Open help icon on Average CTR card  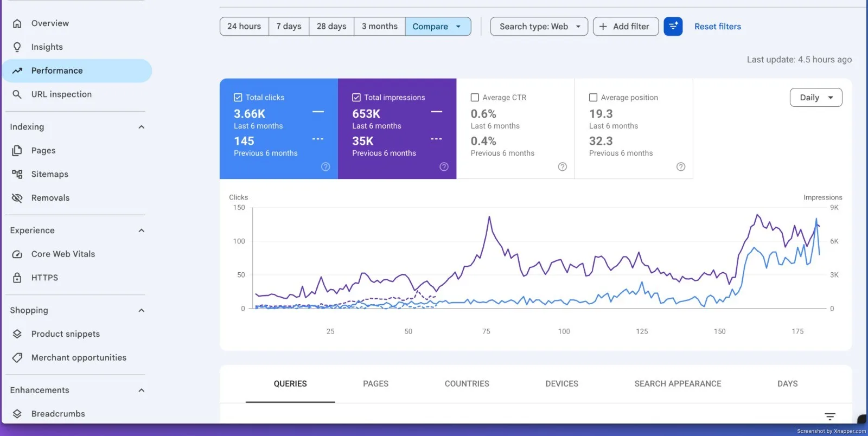pyautogui.click(x=563, y=166)
